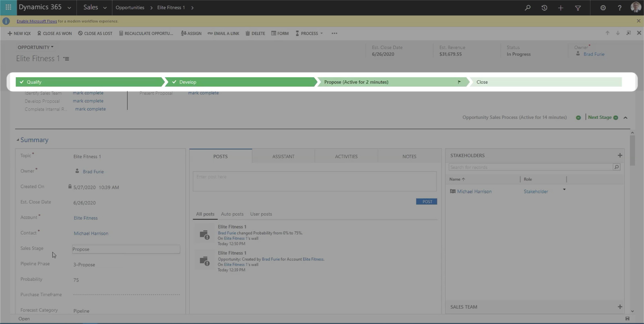Viewport: 644px width, 324px height.
Task: Open the help question mark
Action: pyautogui.click(x=619, y=8)
